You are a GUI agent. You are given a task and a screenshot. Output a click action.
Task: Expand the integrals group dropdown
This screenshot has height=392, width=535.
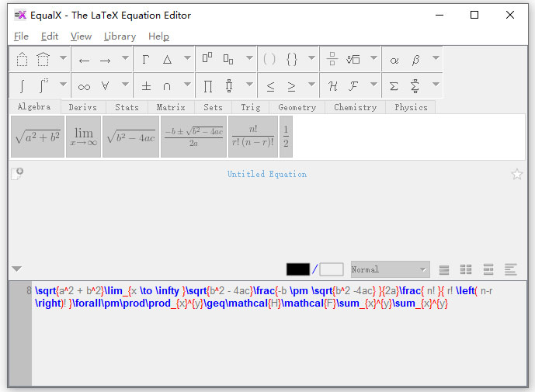coord(63,84)
